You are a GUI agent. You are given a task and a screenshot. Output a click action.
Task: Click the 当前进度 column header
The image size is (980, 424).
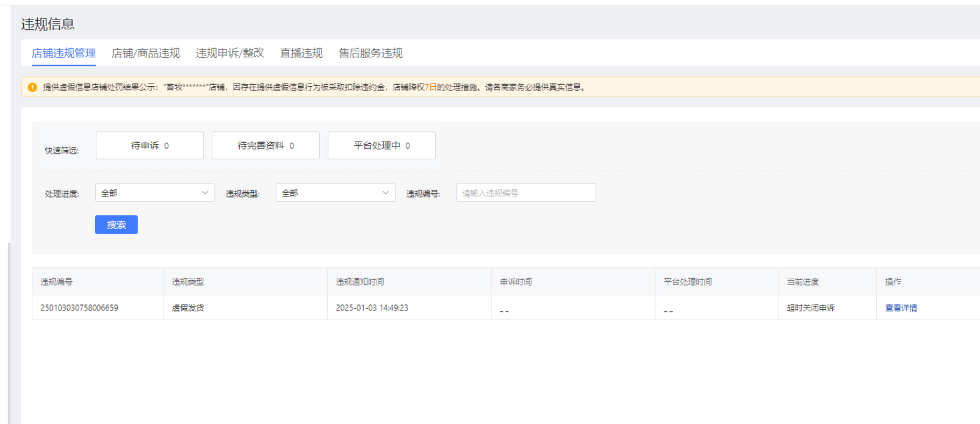(x=802, y=282)
